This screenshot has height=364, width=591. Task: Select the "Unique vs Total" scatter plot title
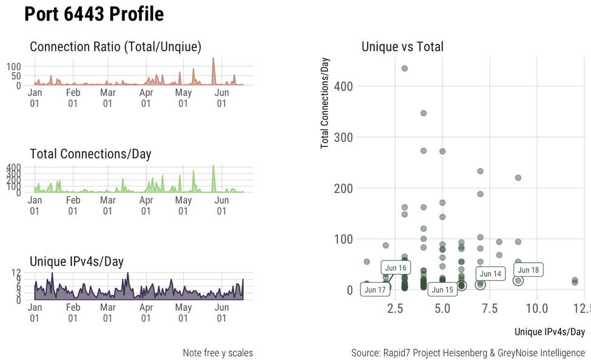pos(402,47)
